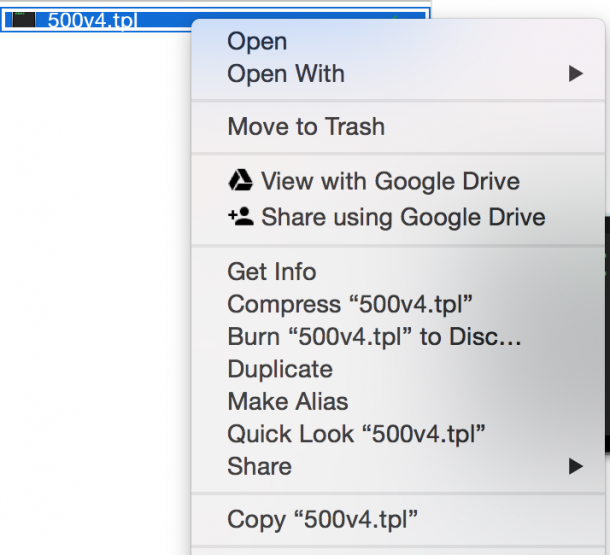Select Share using Google Drive label
This screenshot has width=610, height=555.
pos(403,216)
